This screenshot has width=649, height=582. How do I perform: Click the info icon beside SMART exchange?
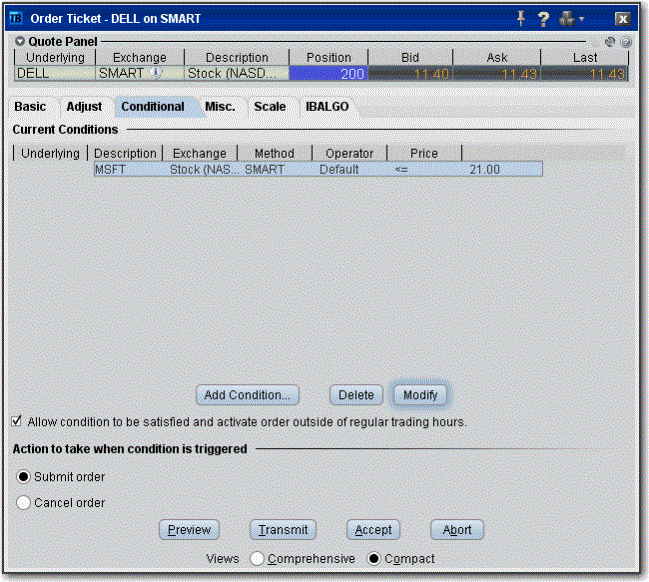pos(155,73)
